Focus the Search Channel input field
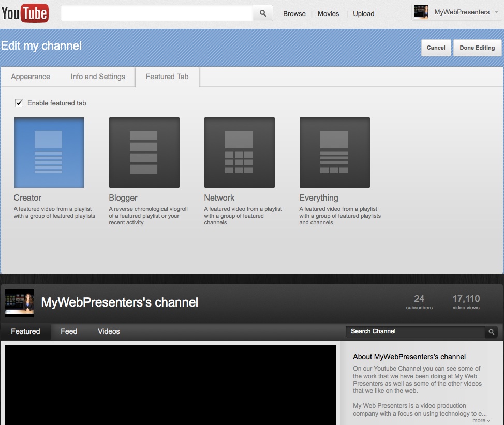This screenshot has height=425, width=504. pos(414,331)
